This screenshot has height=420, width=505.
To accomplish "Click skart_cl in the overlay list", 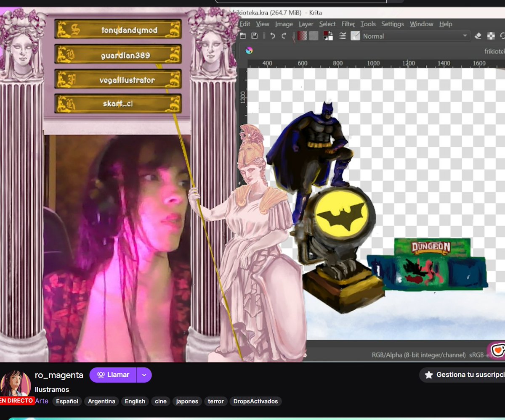I will click(118, 103).
